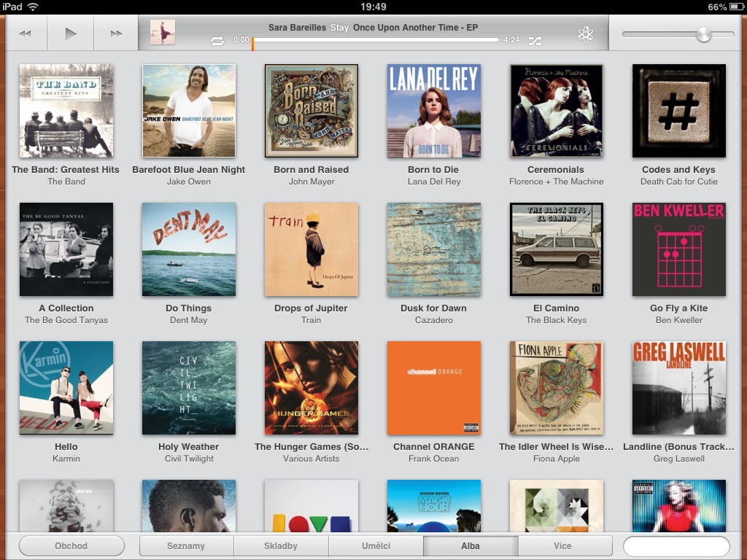Select Channel ORANGE album cover
The width and height of the screenshot is (747, 560).
click(434, 388)
